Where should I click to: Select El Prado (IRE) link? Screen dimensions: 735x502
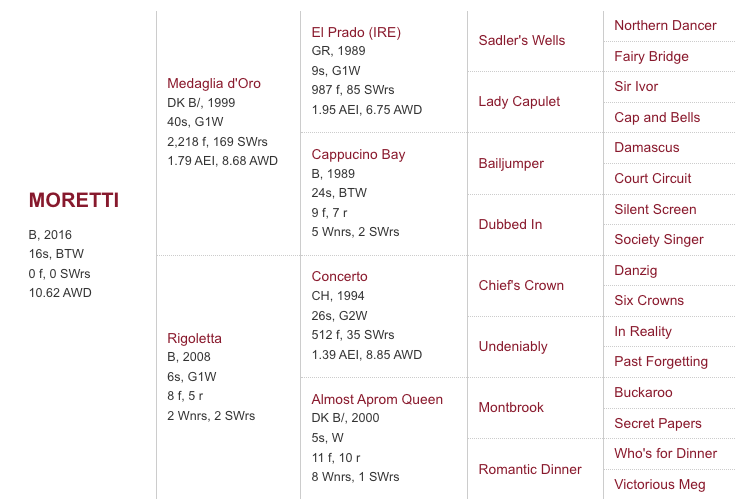[x=356, y=32]
